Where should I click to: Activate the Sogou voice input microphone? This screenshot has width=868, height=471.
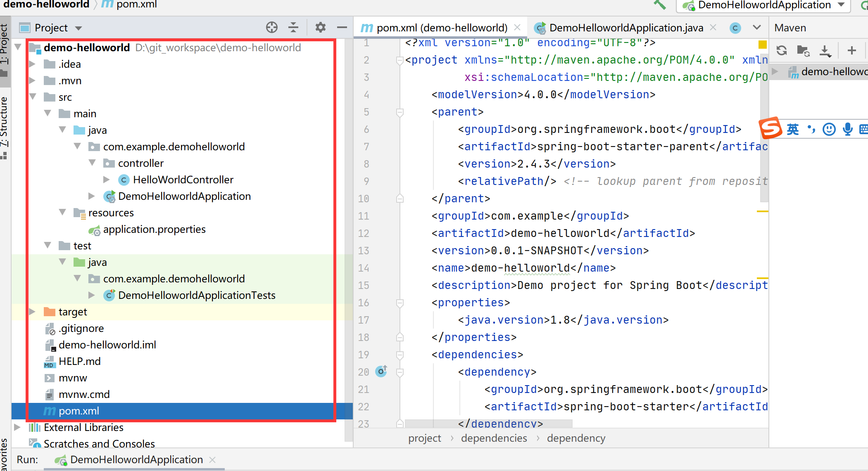848,129
